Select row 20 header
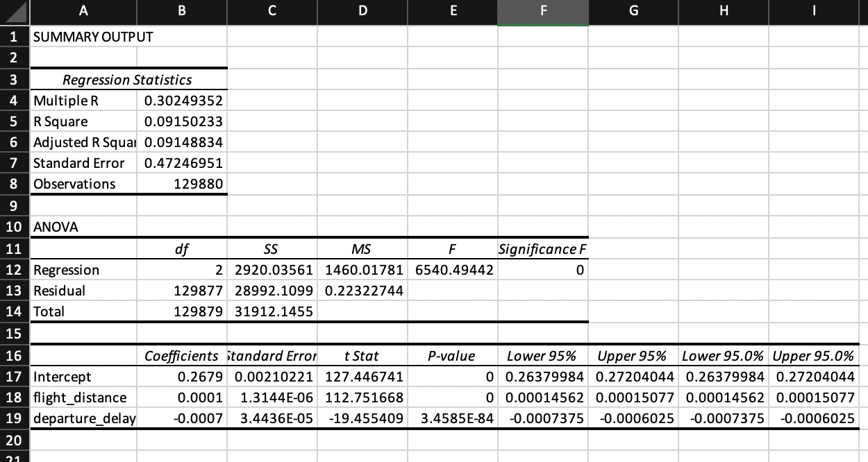The width and height of the screenshot is (868, 462). coord(15,440)
